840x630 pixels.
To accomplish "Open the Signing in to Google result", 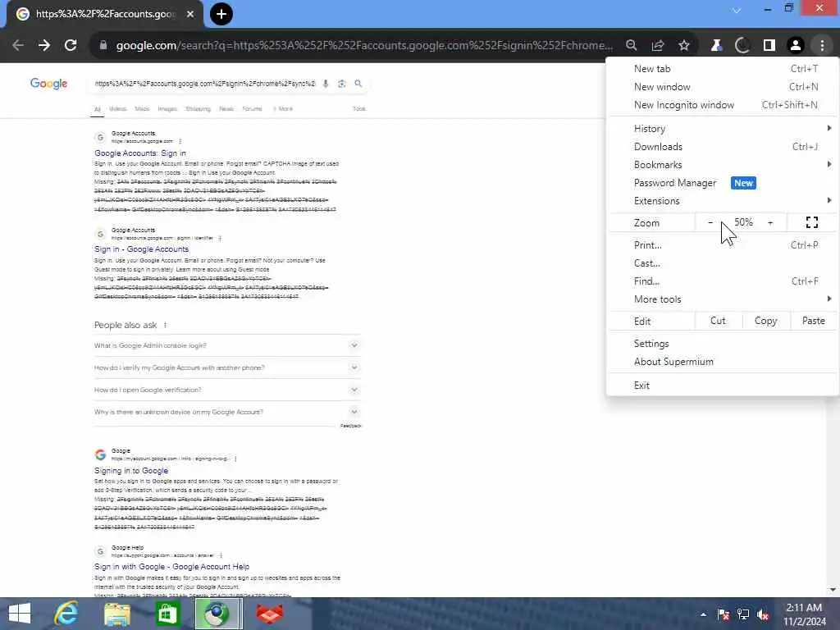I will 131,471.
